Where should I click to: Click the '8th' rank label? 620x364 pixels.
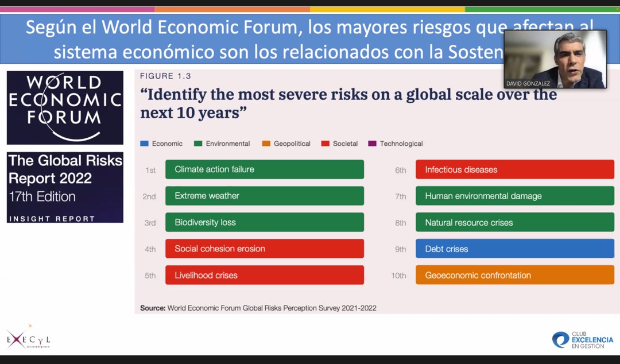[x=401, y=223]
